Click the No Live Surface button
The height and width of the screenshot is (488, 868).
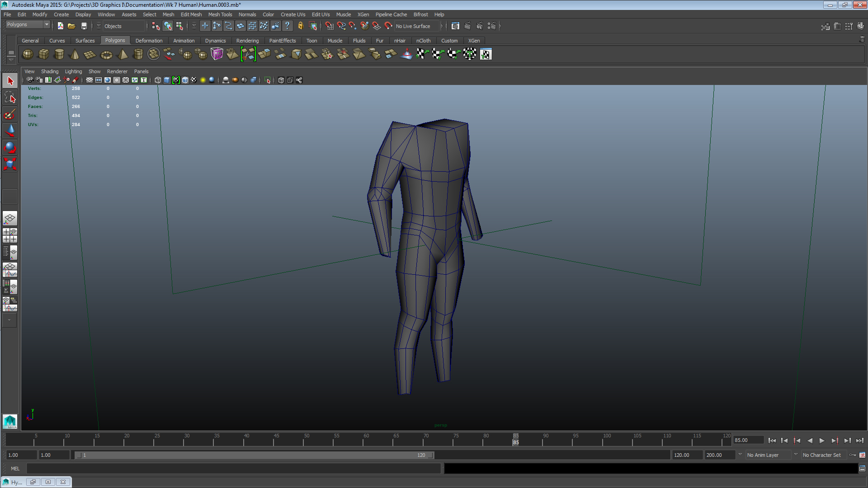point(414,26)
